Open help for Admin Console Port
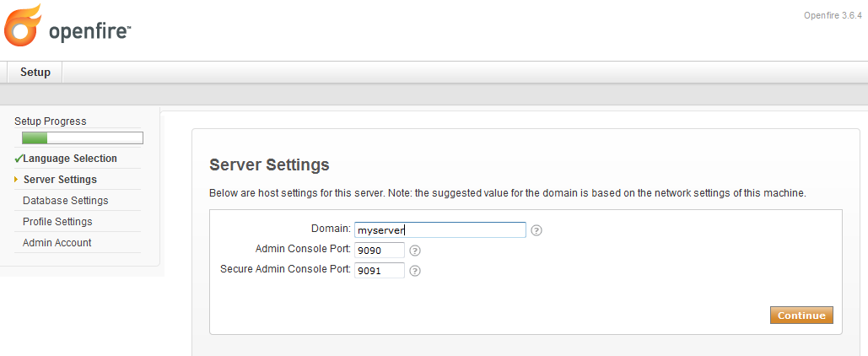This screenshot has height=356, width=868. (x=415, y=251)
